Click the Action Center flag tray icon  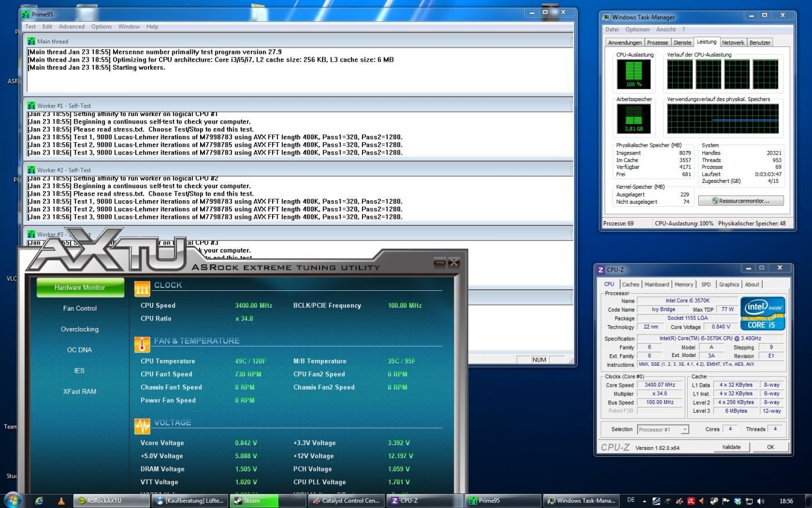pyautogui.click(x=726, y=500)
